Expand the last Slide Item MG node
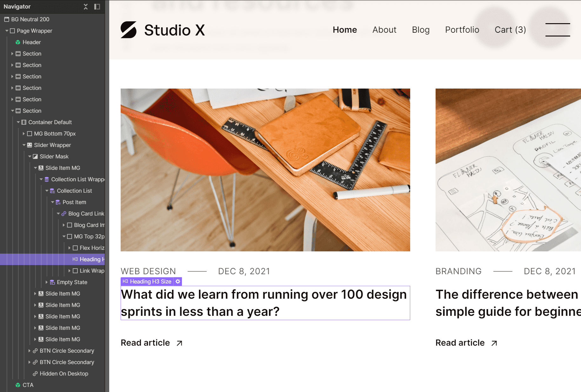Screen dimensions: 581x392 point(35,339)
